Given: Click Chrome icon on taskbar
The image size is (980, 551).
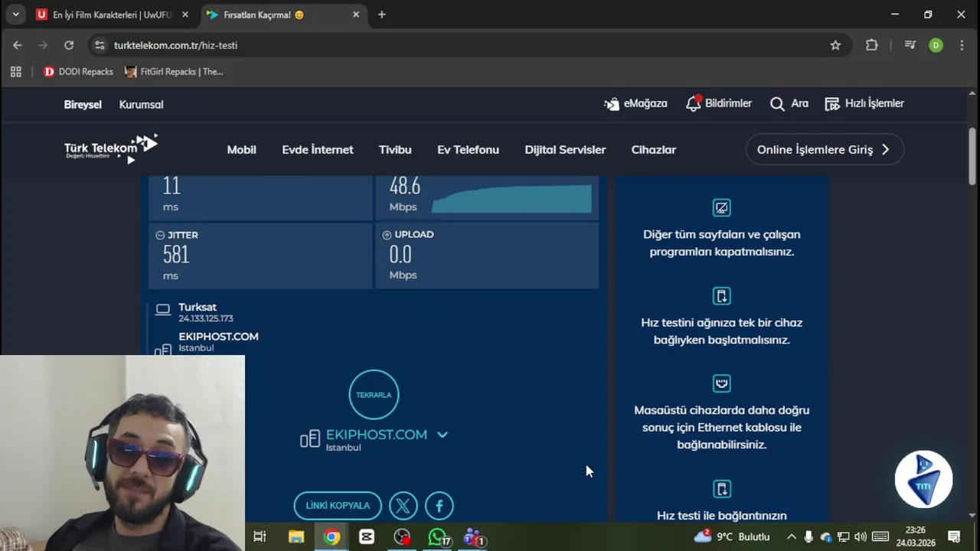Looking at the screenshot, I should point(332,537).
